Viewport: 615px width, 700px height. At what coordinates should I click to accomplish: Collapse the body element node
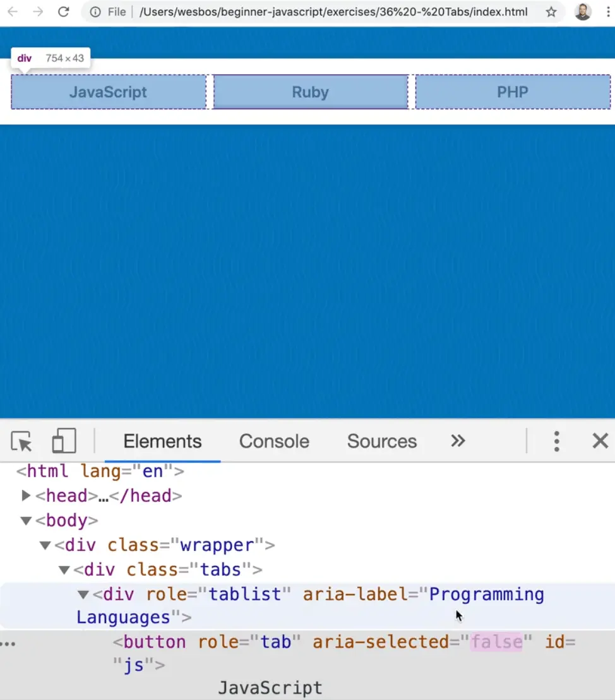[x=26, y=521]
